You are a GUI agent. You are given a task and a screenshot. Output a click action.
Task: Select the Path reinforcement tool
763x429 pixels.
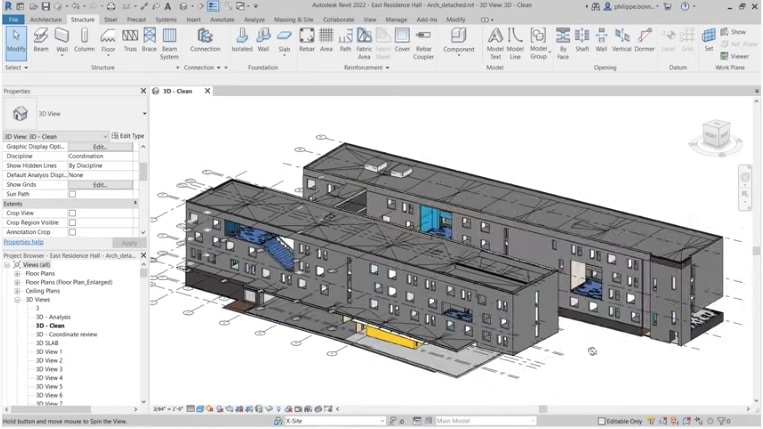(x=345, y=40)
